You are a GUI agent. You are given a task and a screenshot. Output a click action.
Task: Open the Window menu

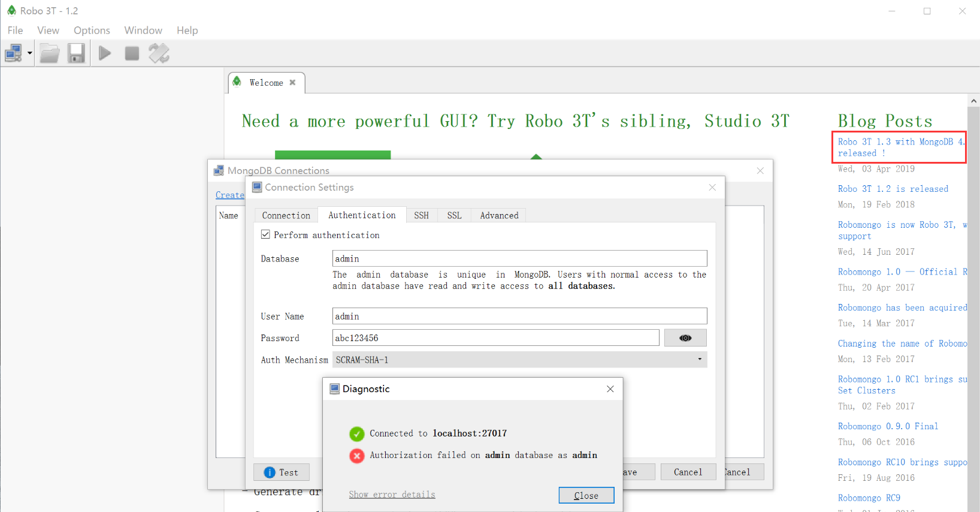[143, 30]
